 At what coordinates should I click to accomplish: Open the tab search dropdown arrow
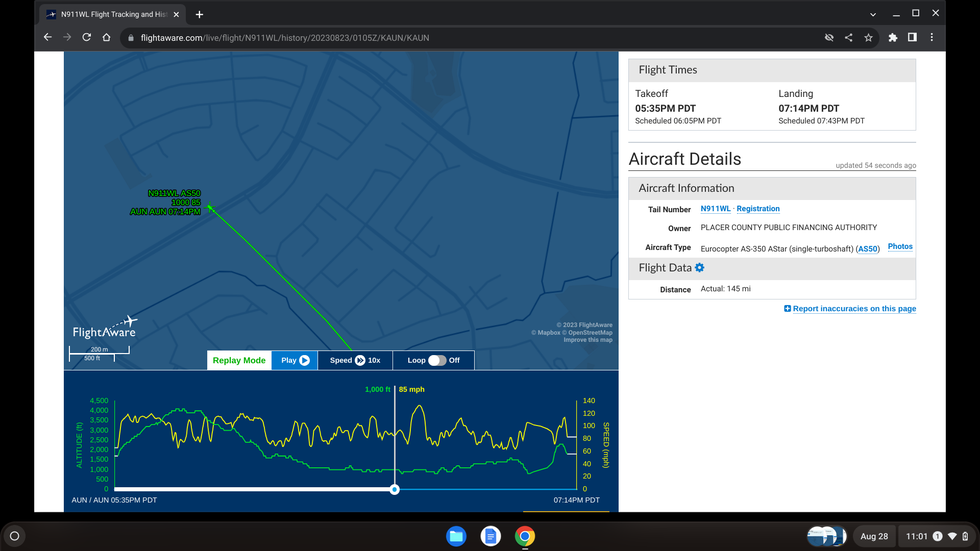tap(872, 14)
